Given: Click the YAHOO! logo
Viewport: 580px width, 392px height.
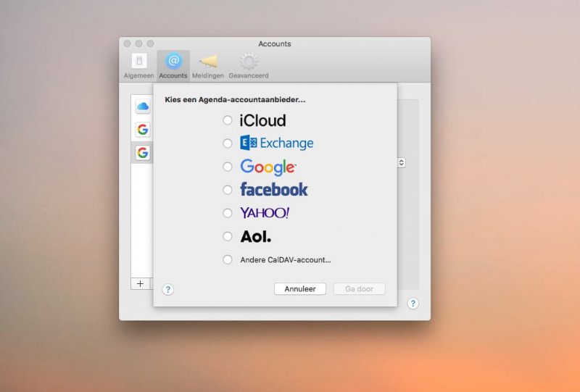Looking at the screenshot, I should coord(265,212).
